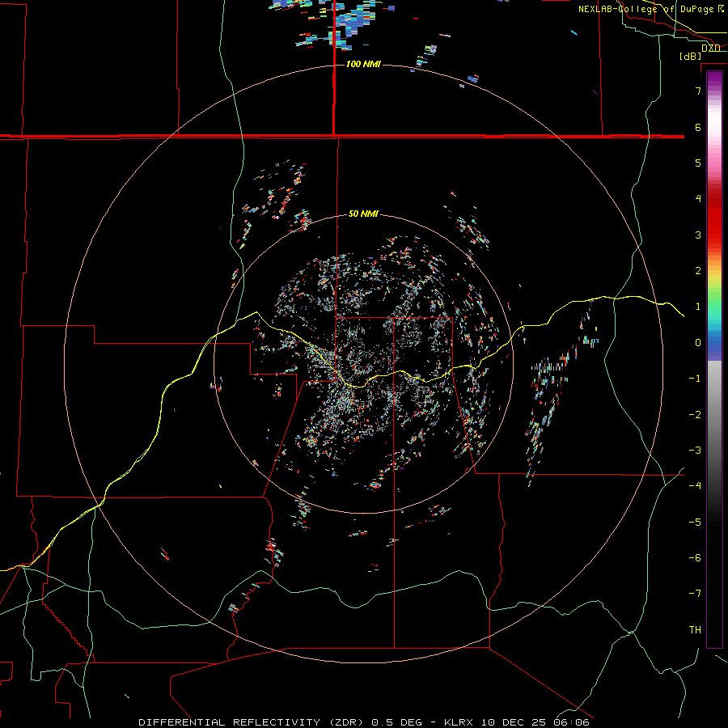
Task: Click the "NEXLAB-College of DuPage" credit text
Action: tap(647, 9)
